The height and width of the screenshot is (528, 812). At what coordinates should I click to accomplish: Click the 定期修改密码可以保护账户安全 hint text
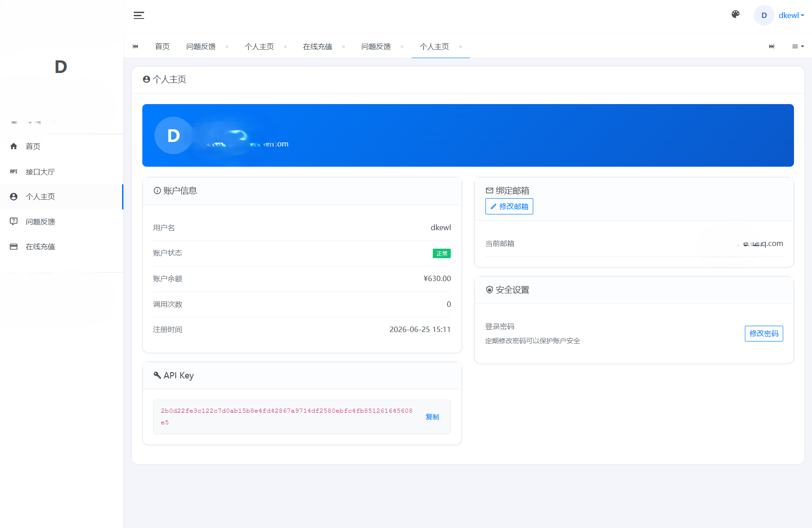point(533,341)
